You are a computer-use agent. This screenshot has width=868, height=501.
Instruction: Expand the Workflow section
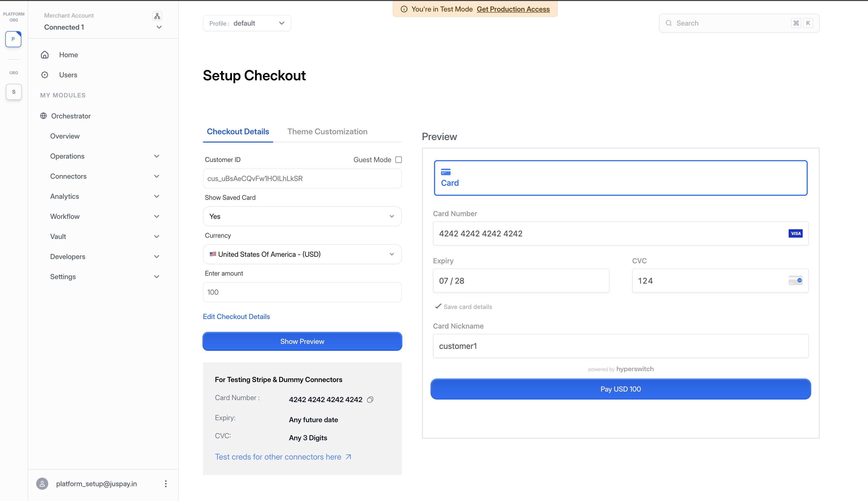pyautogui.click(x=156, y=216)
